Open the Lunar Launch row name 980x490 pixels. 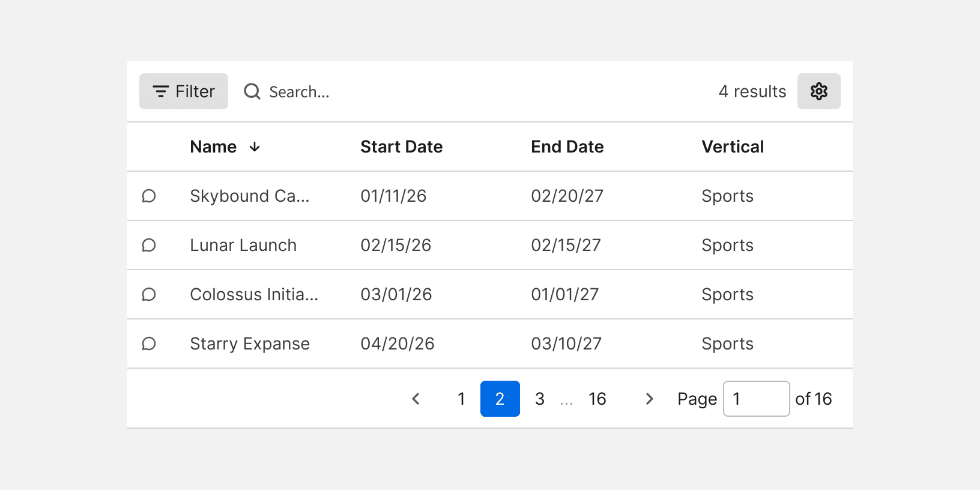[243, 245]
